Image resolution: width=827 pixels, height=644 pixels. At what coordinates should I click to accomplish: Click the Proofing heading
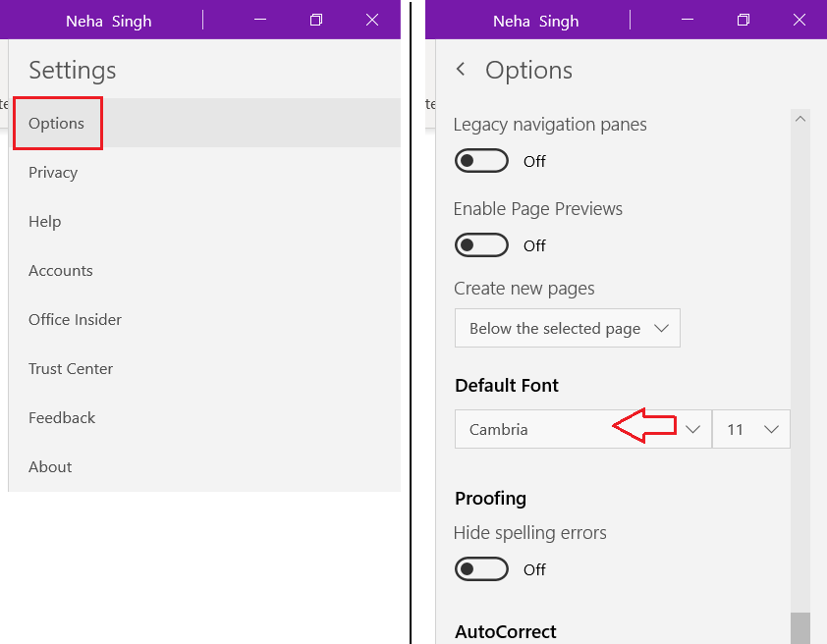pos(490,499)
